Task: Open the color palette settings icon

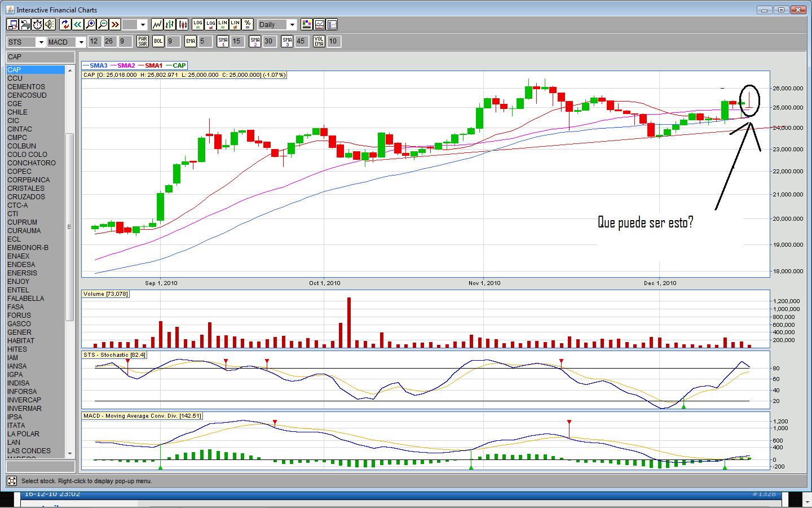Action: tap(307, 24)
